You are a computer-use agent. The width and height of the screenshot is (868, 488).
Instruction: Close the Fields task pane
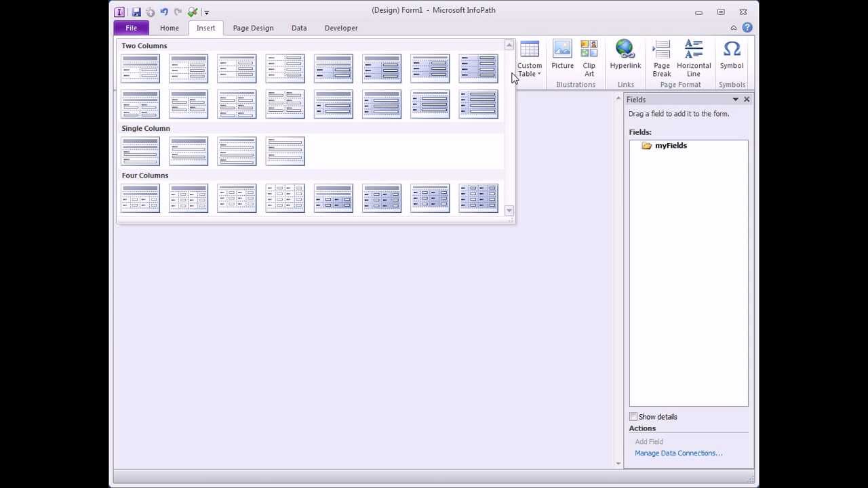[747, 100]
